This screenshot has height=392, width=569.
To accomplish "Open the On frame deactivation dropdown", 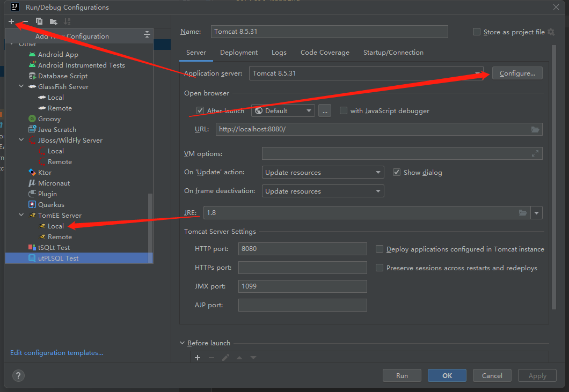I will point(323,191).
